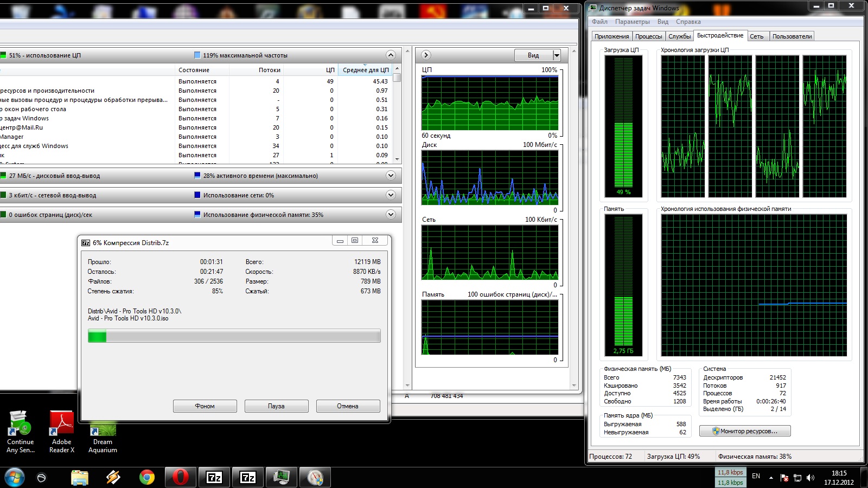Screen dimensions: 868x488
Task: Sort by the Среднее для ЦП column
Action: [366, 70]
